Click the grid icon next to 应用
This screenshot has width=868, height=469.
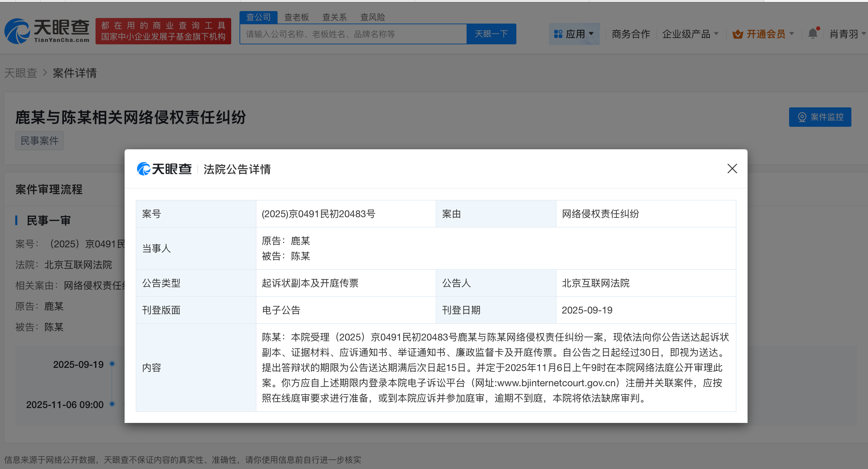[x=559, y=33]
